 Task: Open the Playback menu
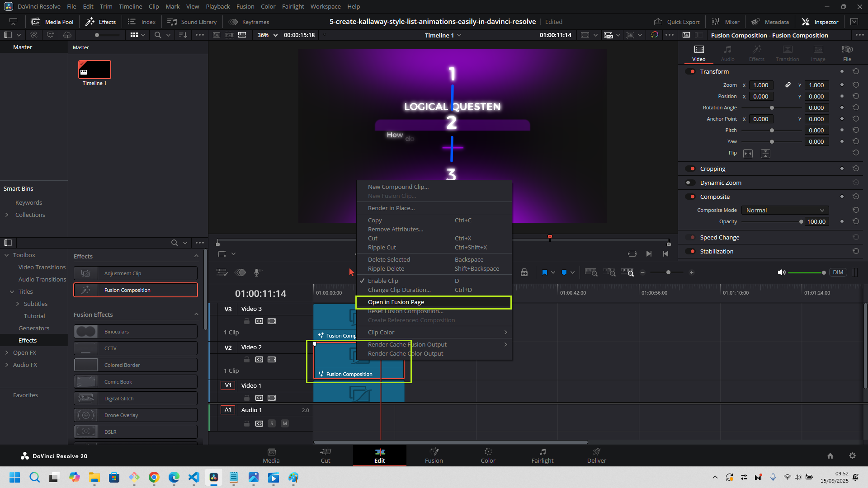217,7
